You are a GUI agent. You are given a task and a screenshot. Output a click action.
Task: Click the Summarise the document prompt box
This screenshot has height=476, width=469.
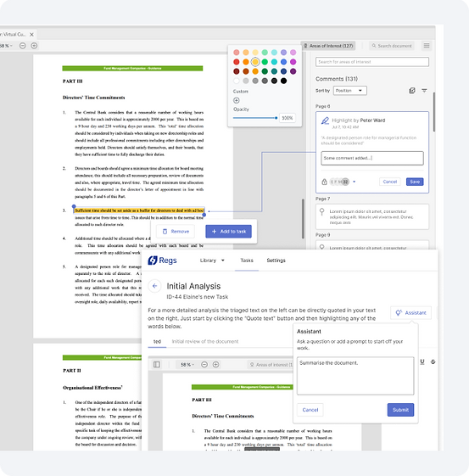pyautogui.click(x=355, y=376)
